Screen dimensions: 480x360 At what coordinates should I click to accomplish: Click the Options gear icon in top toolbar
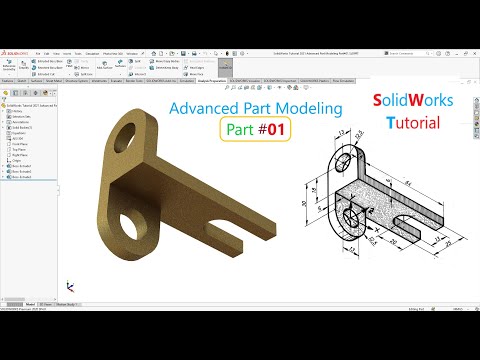point(242,53)
